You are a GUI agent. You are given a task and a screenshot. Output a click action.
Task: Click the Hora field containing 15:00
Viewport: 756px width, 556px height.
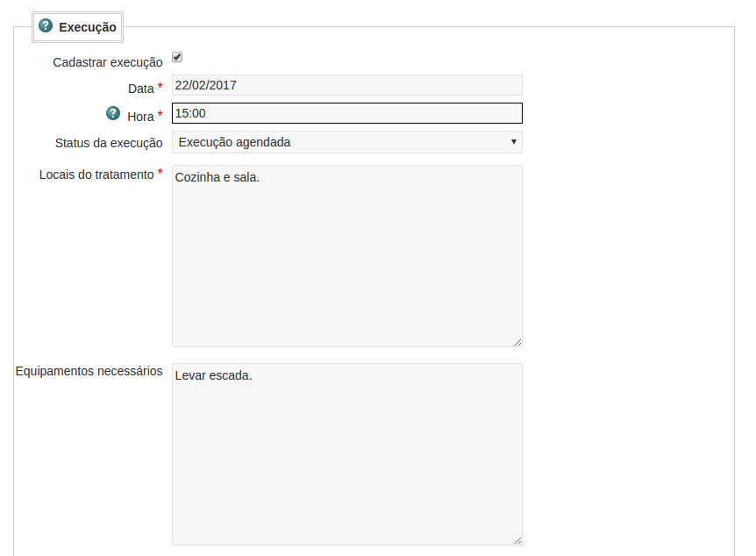pos(346,113)
